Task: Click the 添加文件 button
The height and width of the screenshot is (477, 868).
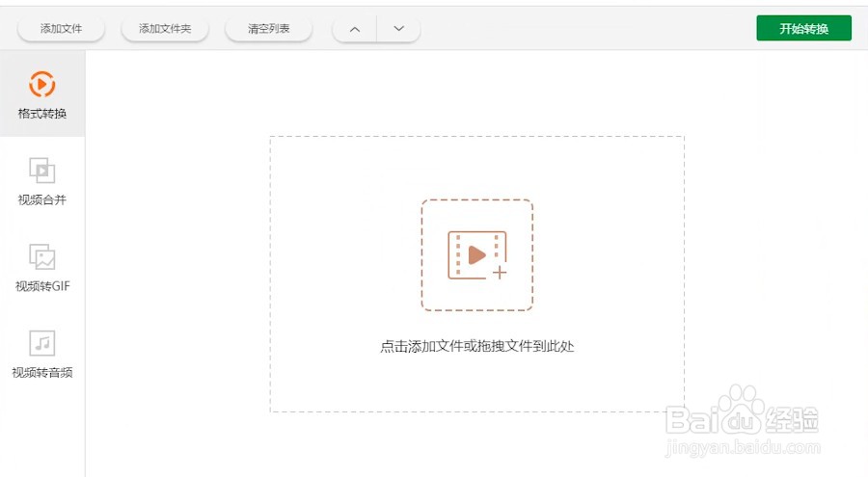Action: pos(61,29)
